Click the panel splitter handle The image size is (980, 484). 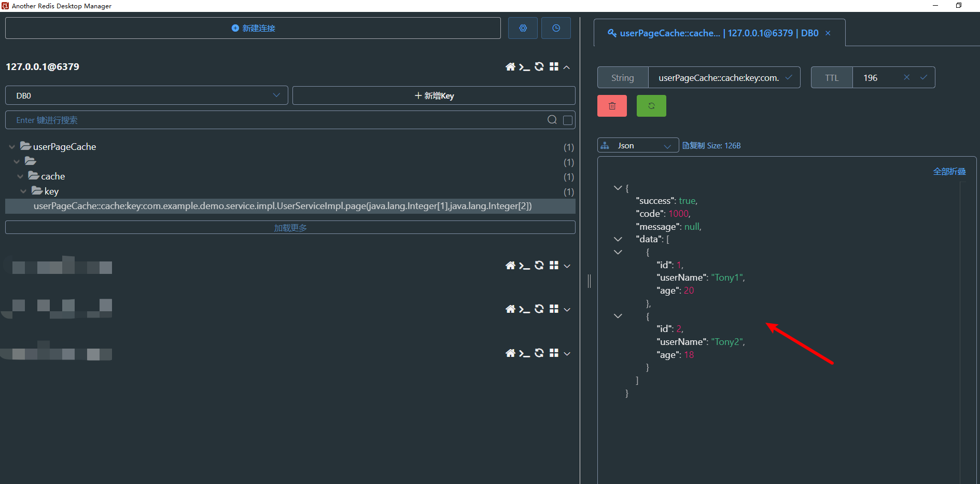click(589, 281)
